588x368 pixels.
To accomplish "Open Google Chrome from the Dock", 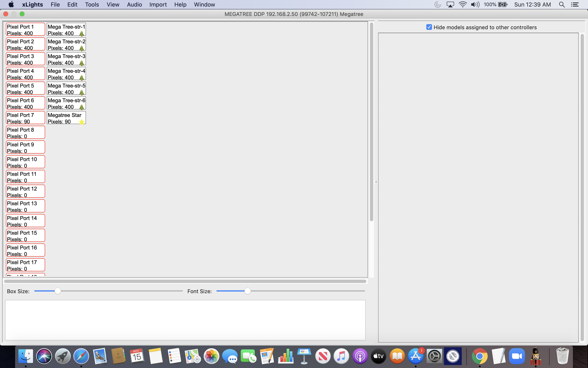I will (x=480, y=356).
